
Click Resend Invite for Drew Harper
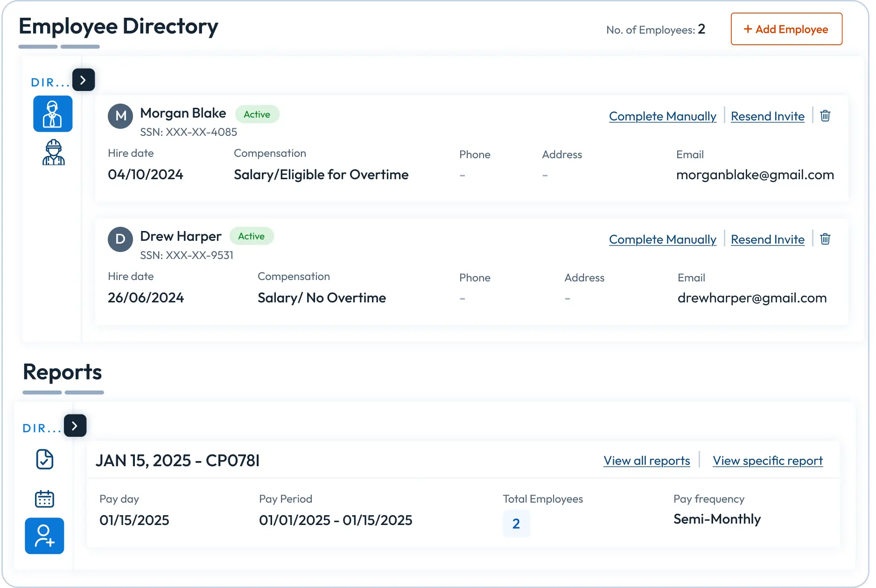(x=767, y=239)
